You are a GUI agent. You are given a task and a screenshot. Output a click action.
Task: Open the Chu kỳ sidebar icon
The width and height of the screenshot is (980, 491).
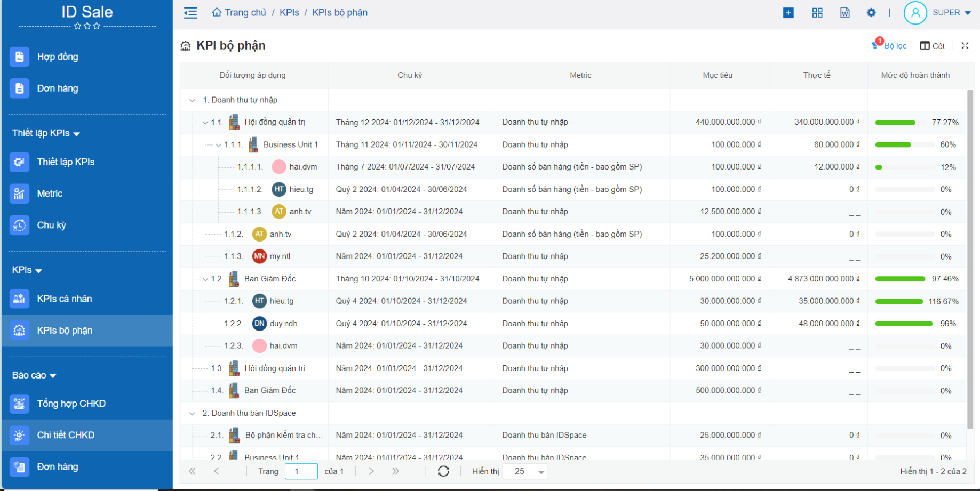(x=19, y=225)
